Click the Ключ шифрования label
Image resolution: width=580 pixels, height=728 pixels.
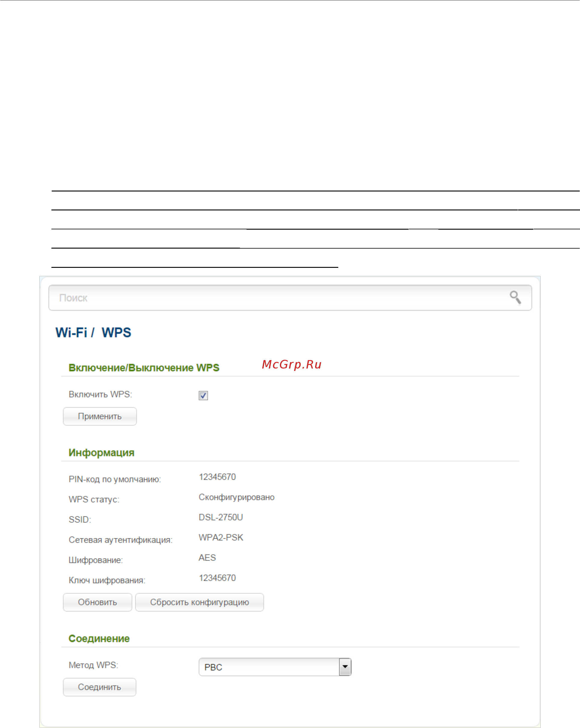pyautogui.click(x=107, y=580)
